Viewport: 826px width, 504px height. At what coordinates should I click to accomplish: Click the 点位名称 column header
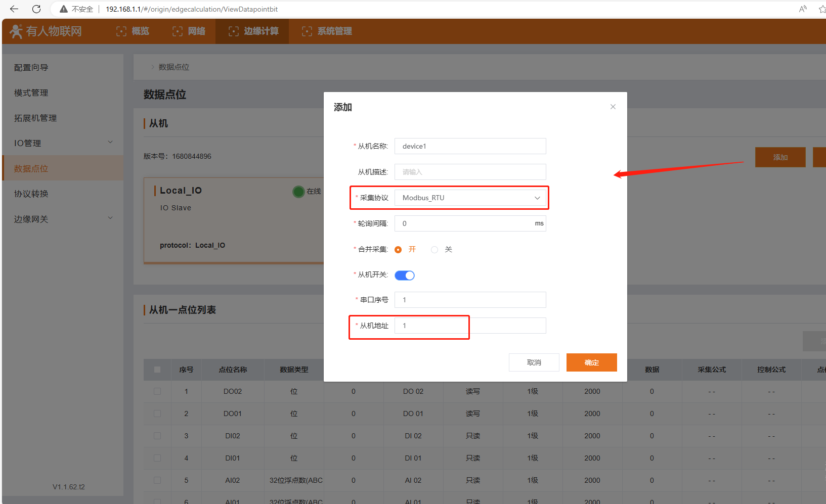point(233,370)
